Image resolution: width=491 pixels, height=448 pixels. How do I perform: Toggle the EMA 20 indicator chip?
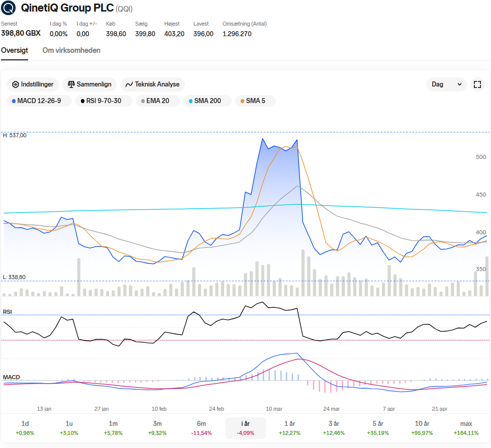[158, 101]
